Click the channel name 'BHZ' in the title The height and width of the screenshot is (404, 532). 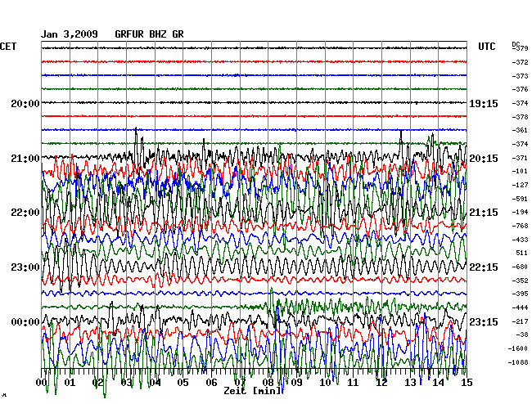(158, 34)
